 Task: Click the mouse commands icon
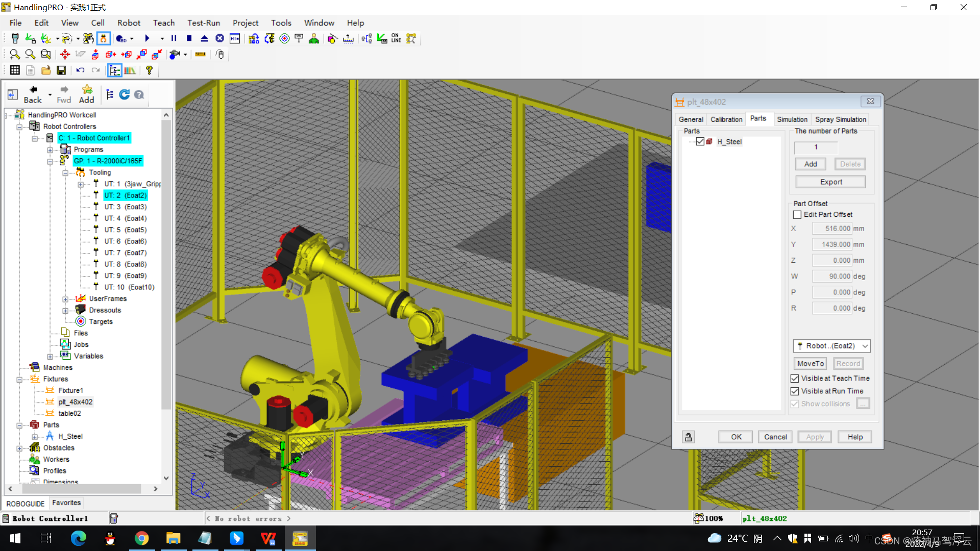click(x=220, y=54)
